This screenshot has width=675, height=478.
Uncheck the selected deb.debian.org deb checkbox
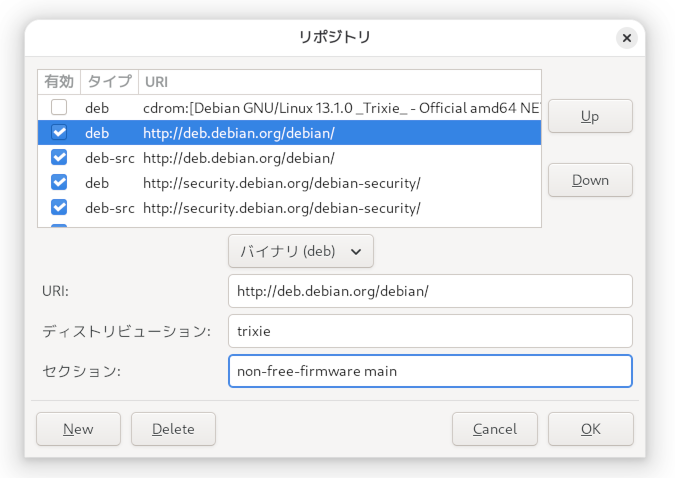tap(59, 132)
